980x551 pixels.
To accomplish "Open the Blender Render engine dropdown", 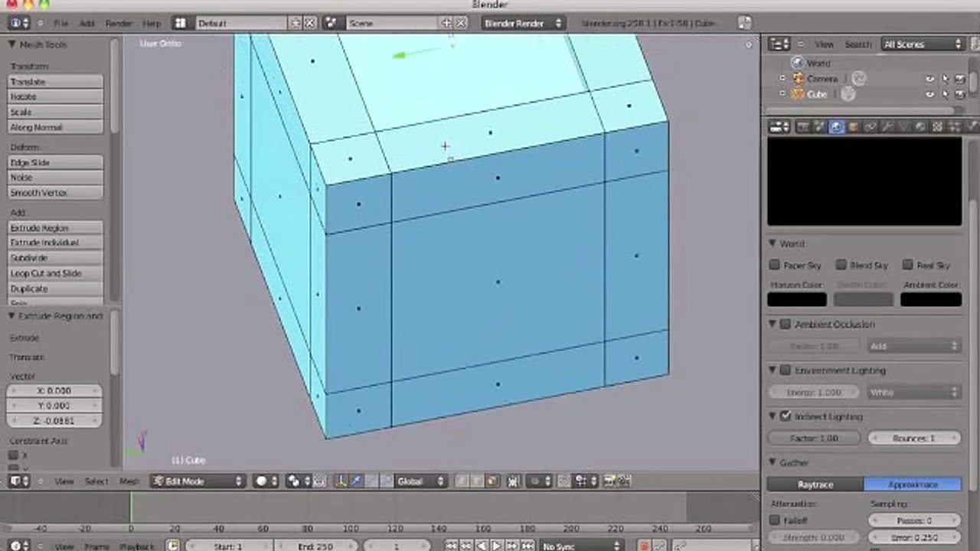I will (523, 24).
